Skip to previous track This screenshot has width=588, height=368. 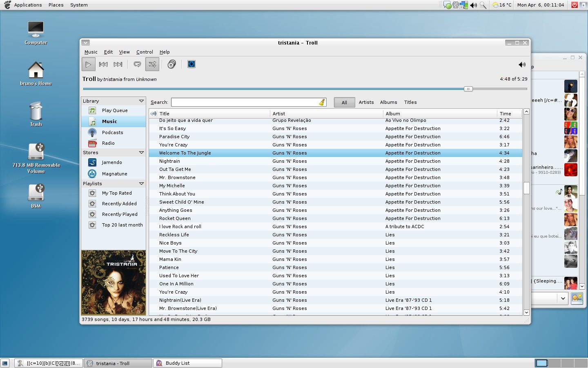[x=103, y=64]
